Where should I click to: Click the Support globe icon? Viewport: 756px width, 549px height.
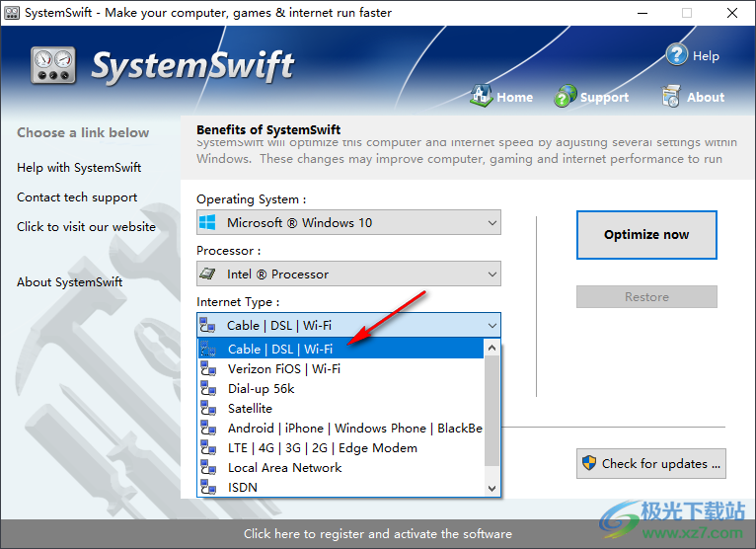[566, 96]
